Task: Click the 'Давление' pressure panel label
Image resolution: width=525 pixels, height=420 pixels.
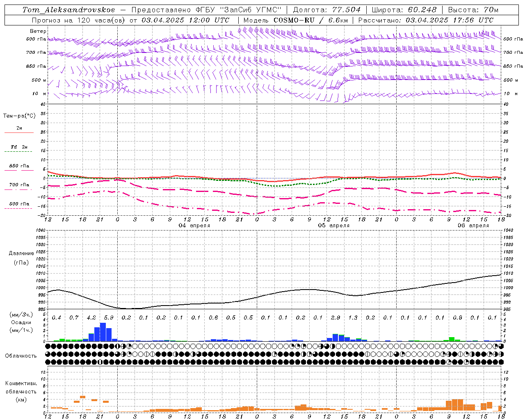Action: pyautogui.click(x=21, y=253)
